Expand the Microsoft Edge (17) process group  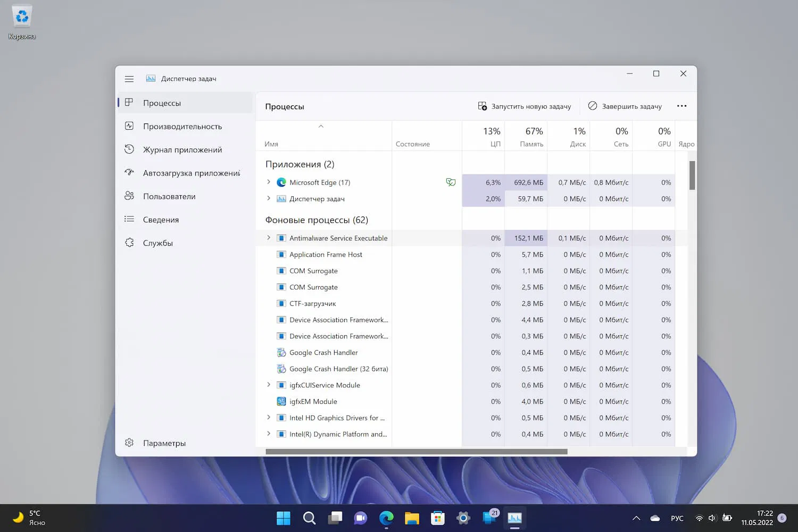coord(269,182)
